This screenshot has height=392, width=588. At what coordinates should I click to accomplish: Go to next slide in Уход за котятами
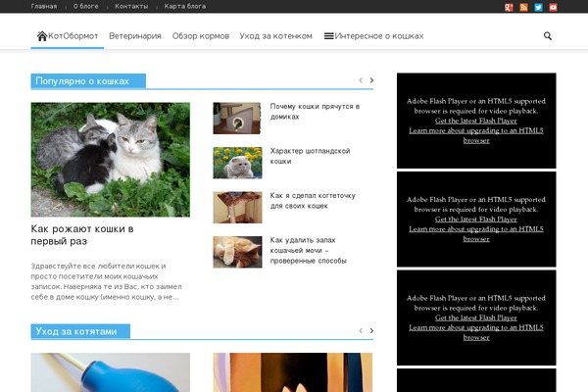[x=371, y=330]
